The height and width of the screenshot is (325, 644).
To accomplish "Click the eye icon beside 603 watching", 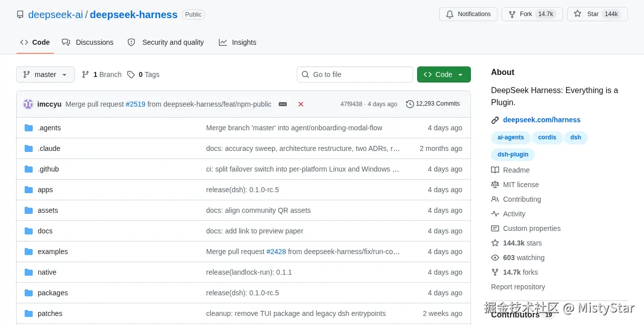I will 495,258.
